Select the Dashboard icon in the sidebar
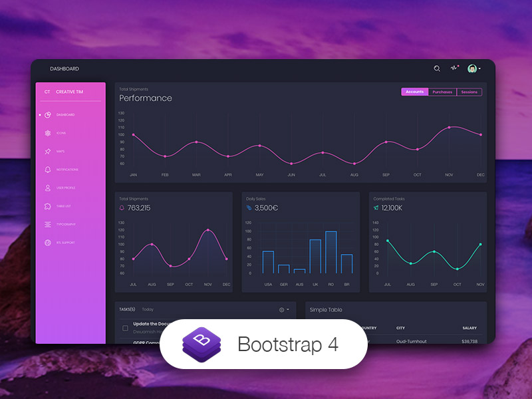The height and width of the screenshot is (399, 532). pyautogui.click(x=47, y=115)
